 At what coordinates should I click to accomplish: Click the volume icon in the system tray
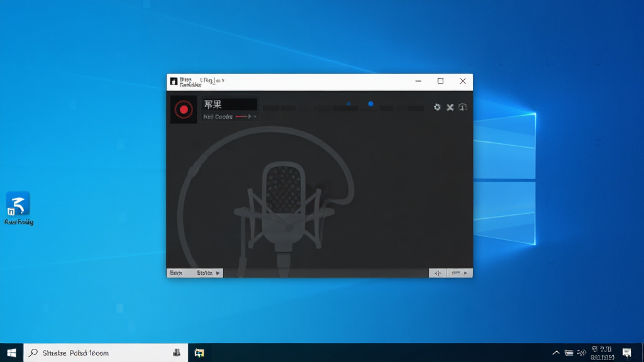click(582, 353)
